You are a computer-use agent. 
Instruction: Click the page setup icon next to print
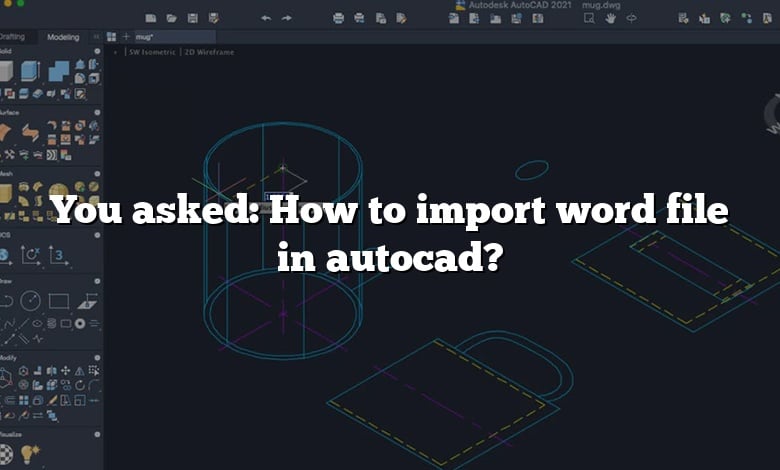381,18
